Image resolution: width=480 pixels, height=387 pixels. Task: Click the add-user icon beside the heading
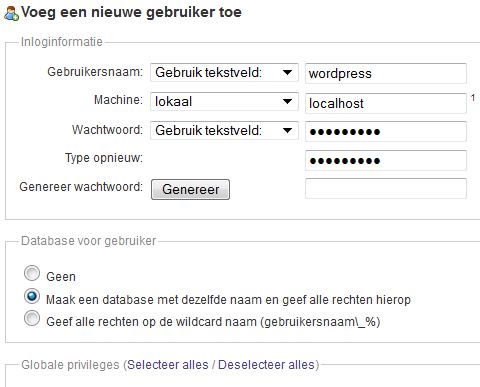pos(11,13)
